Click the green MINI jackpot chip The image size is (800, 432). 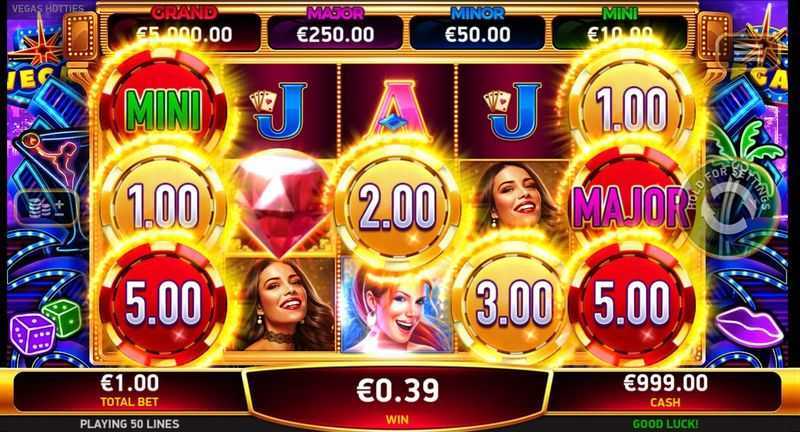tap(163, 109)
